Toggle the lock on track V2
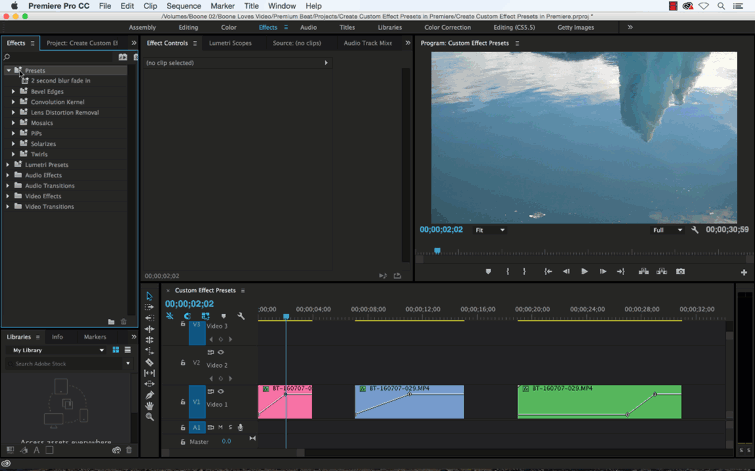 pos(182,362)
